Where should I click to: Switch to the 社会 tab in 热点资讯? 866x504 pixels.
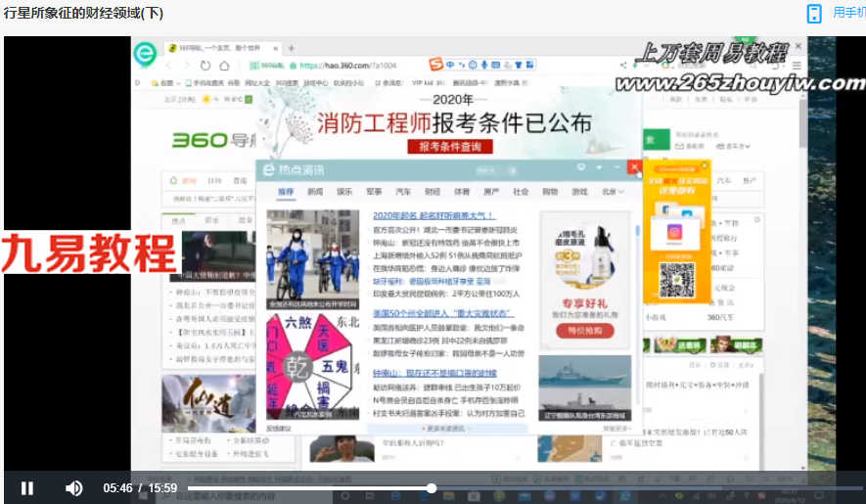tap(521, 192)
